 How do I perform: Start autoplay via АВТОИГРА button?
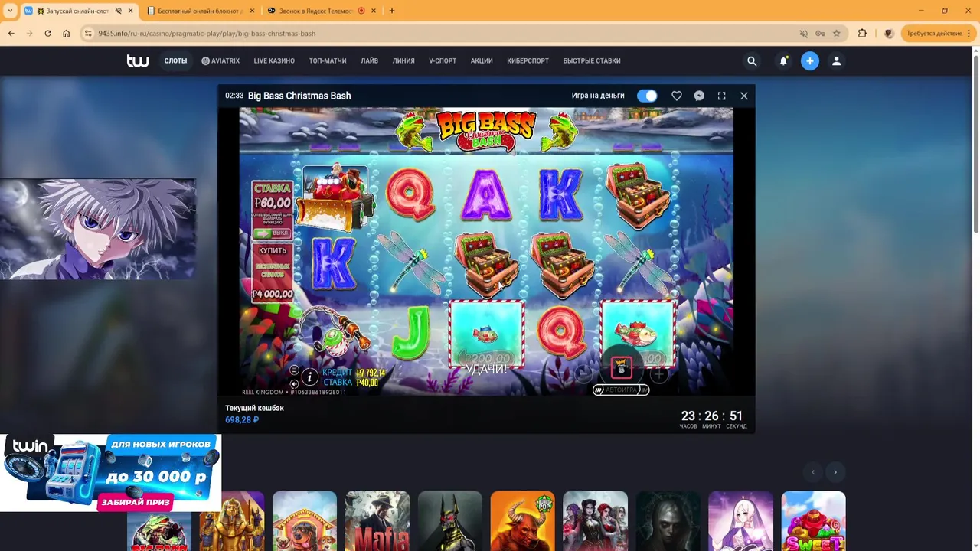(621, 390)
